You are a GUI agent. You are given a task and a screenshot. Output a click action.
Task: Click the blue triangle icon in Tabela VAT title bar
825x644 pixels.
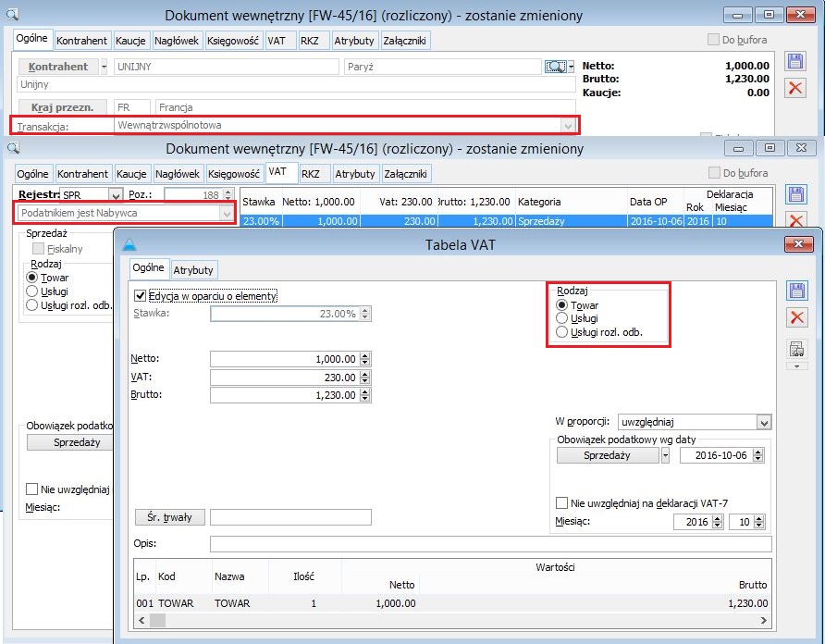pyautogui.click(x=129, y=243)
